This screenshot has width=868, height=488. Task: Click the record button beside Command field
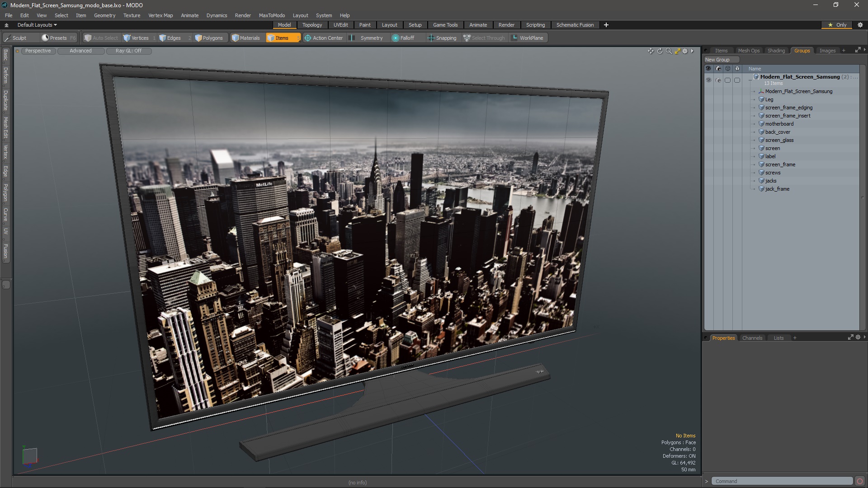coord(860,481)
